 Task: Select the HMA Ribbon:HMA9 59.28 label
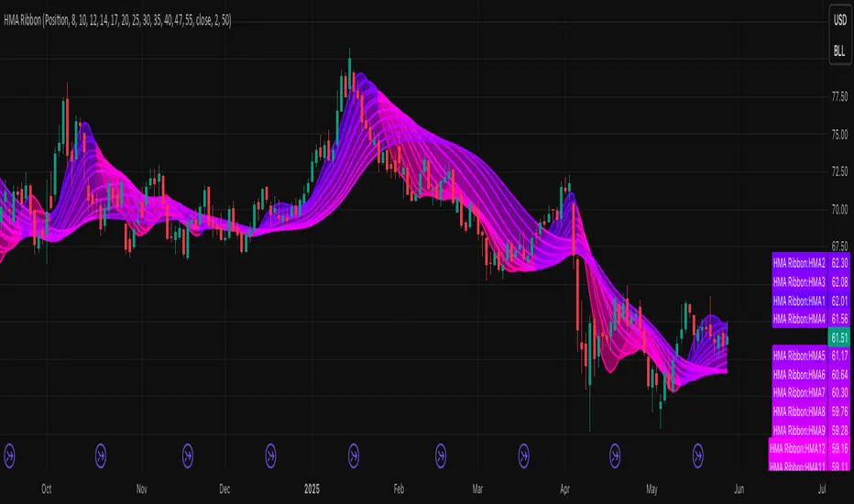click(810, 430)
